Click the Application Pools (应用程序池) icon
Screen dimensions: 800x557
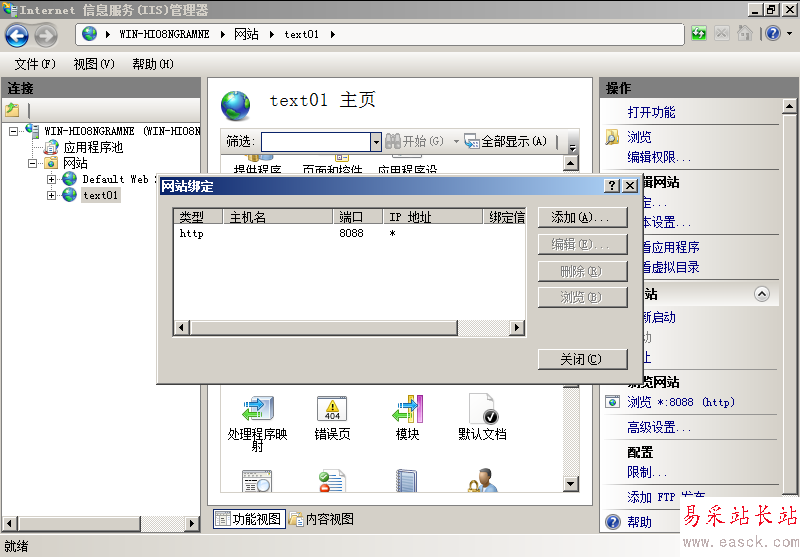[51, 147]
